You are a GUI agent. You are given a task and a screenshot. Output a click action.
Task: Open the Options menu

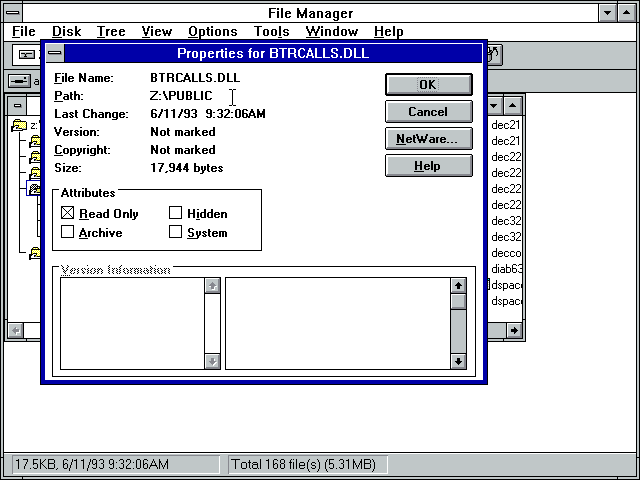pos(213,31)
